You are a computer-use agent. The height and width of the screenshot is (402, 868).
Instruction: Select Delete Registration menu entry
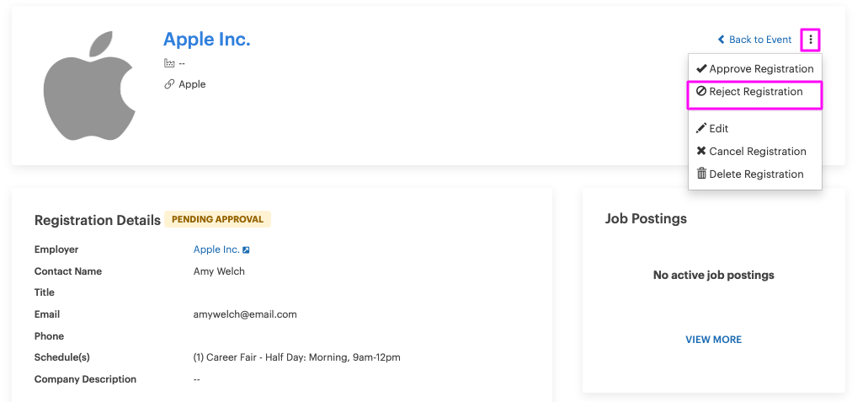click(x=755, y=174)
